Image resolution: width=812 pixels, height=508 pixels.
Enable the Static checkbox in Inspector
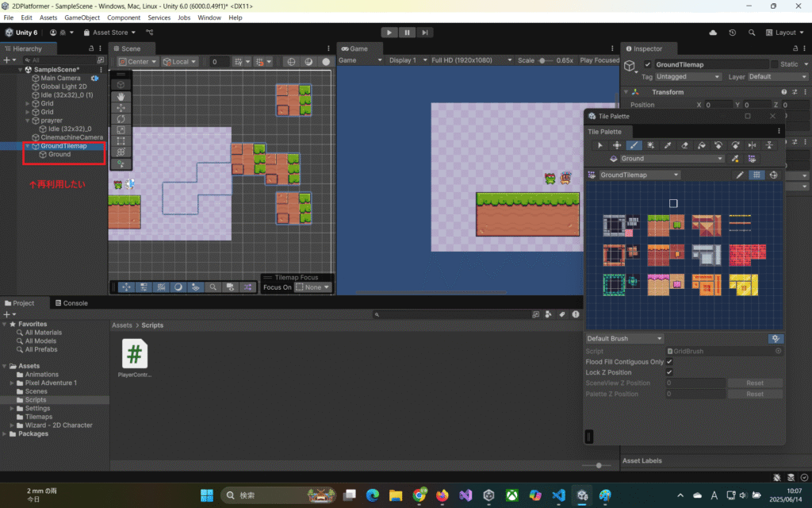(775, 64)
